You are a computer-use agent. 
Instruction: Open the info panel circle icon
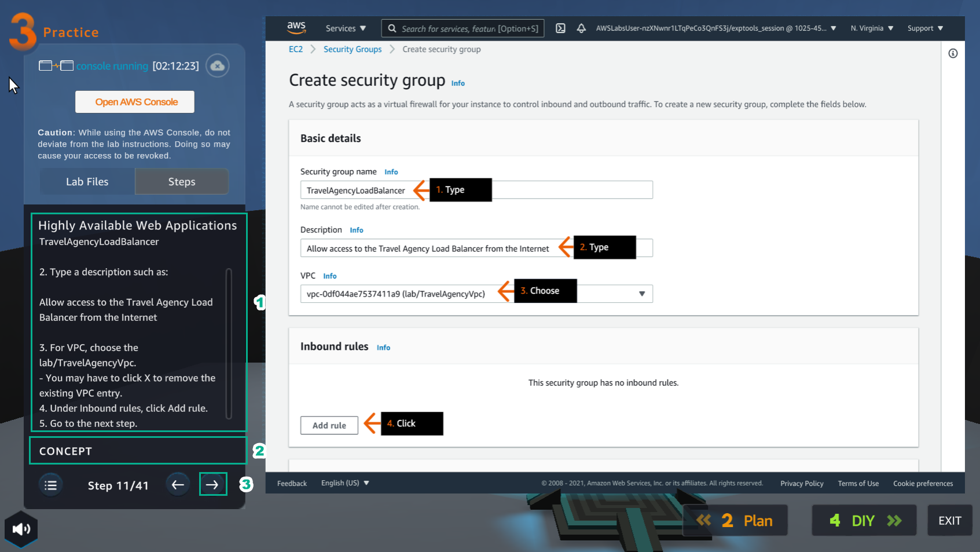953,53
